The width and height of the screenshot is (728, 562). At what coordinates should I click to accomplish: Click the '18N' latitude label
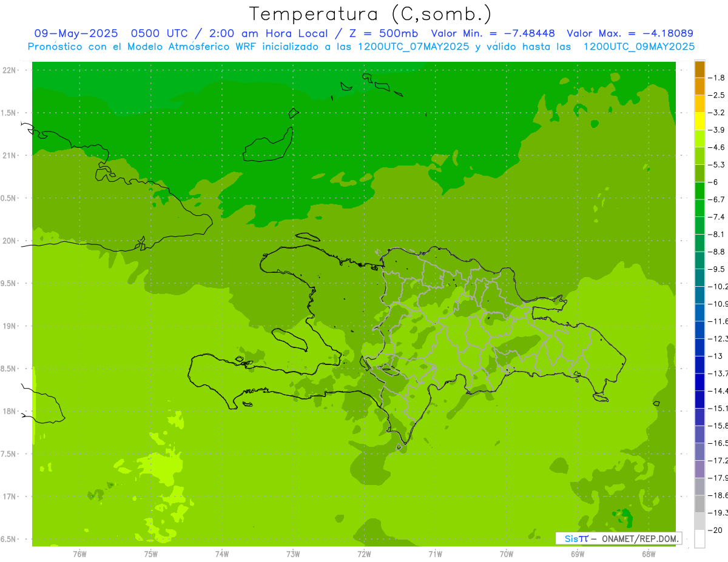coord(10,411)
